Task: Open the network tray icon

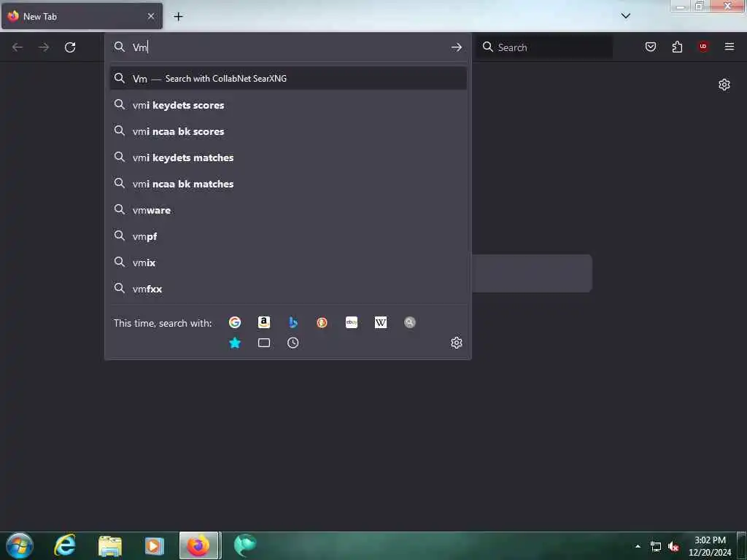Action: [x=656, y=547]
